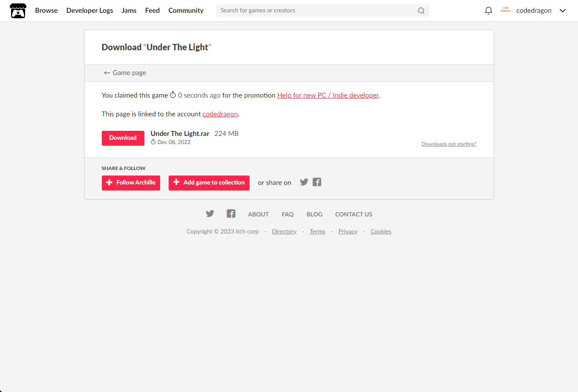Viewport: 578px width, 392px height.
Task: Open the About footer link
Action: point(259,214)
